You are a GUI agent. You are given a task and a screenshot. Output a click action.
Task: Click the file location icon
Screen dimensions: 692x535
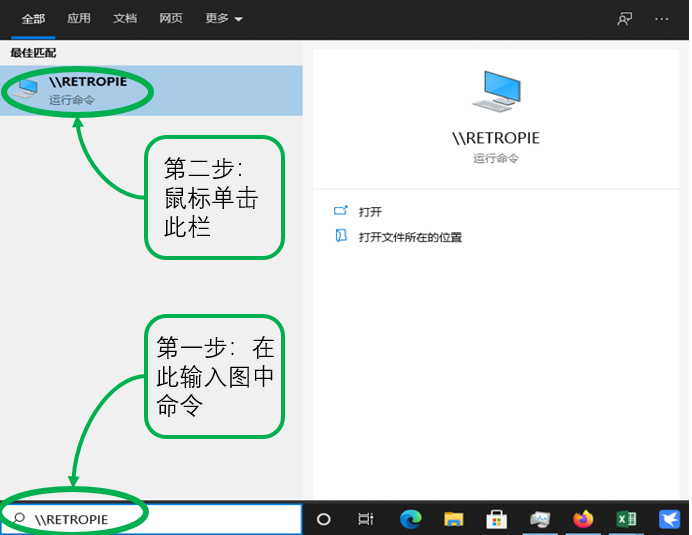pyautogui.click(x=341, y=236)
